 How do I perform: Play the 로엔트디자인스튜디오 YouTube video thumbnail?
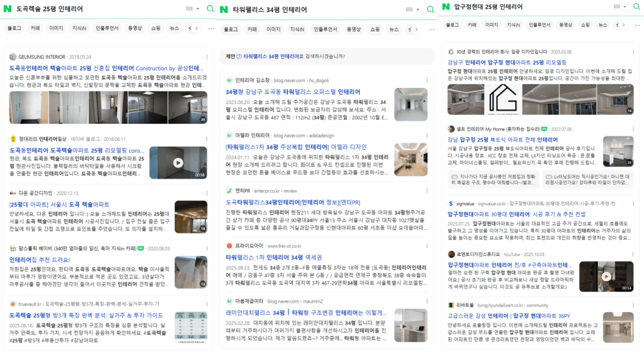pos(606,276)
